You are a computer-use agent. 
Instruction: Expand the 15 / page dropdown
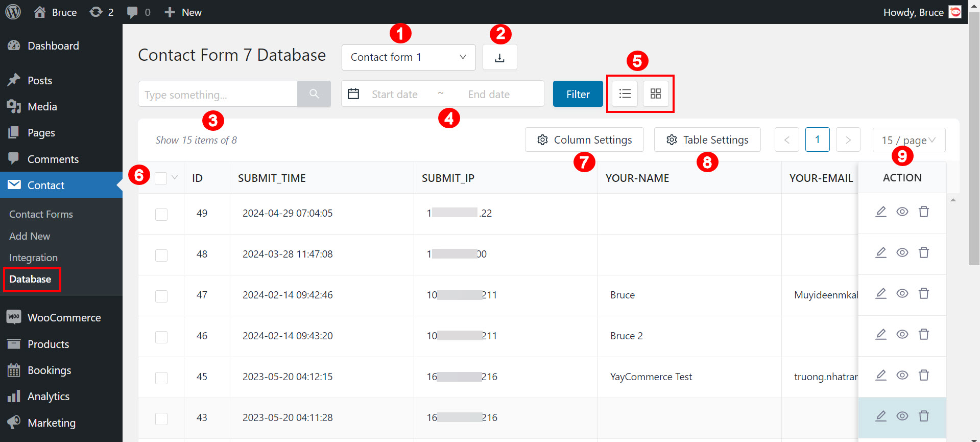[x=909, y=140]
